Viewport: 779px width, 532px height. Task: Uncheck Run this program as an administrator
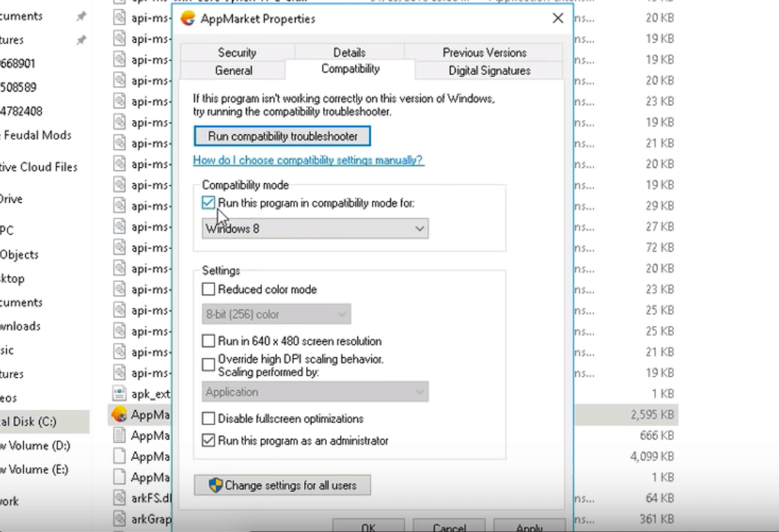click(208, 440)
